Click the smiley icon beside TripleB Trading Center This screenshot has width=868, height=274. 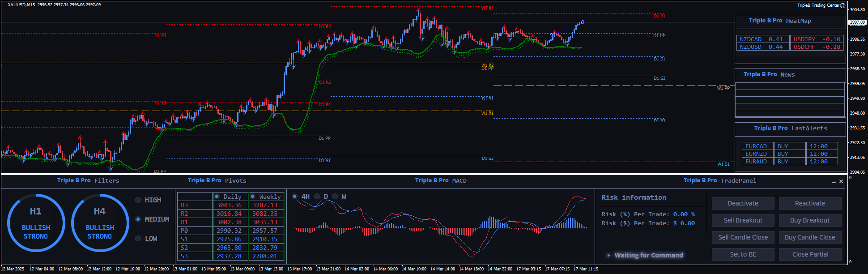point(842,5)
